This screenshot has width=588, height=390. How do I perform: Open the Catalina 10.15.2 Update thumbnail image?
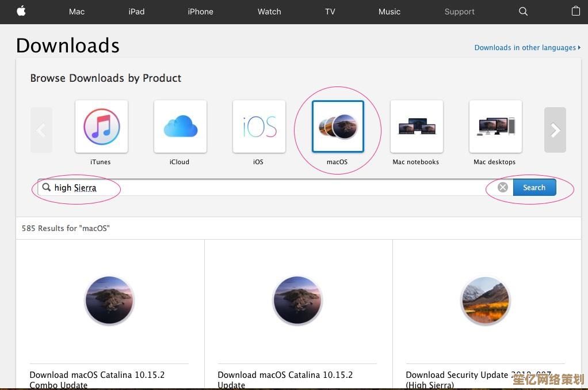pos(297,300)
